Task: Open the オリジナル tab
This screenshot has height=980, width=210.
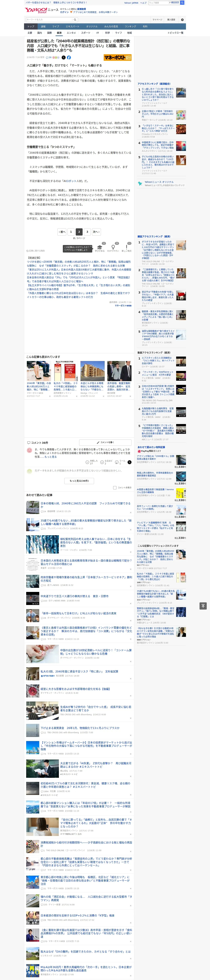Action: pos(92,27)
